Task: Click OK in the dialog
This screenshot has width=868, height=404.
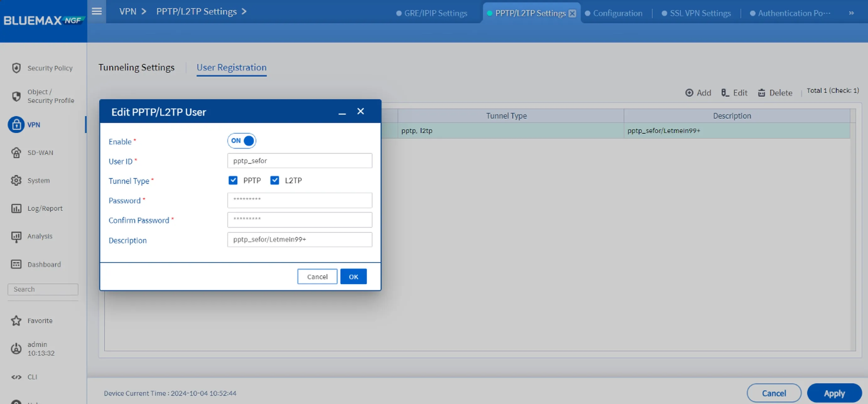Action: [354, 276]
